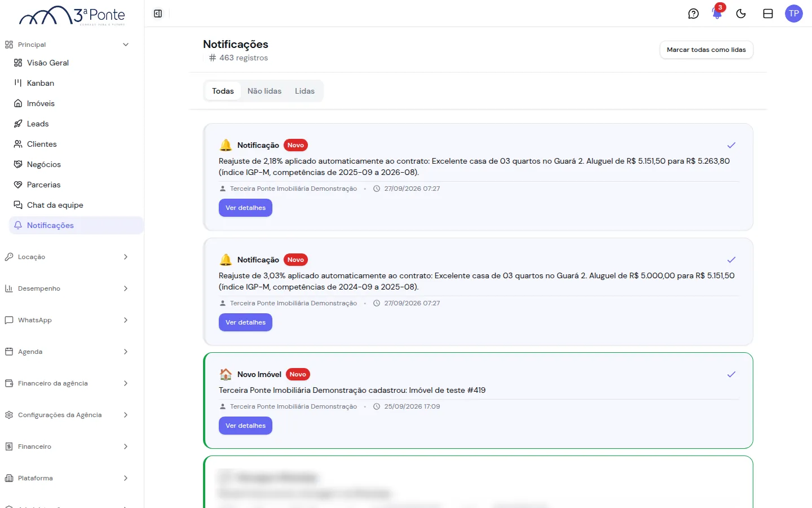This screenshot has height=508, width=812.
Task: Open the TP user avatar menu
Action: [x=794, y=14]
